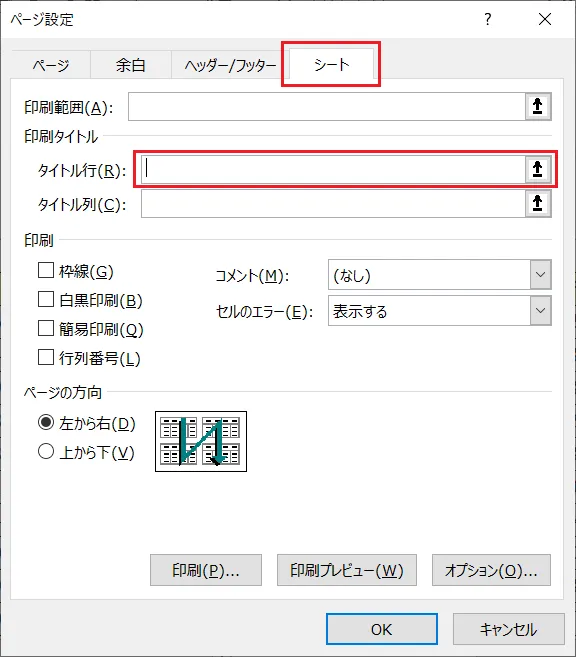Expand the コメント dropdown arrow
576x657 pixels.
[541, 275]
